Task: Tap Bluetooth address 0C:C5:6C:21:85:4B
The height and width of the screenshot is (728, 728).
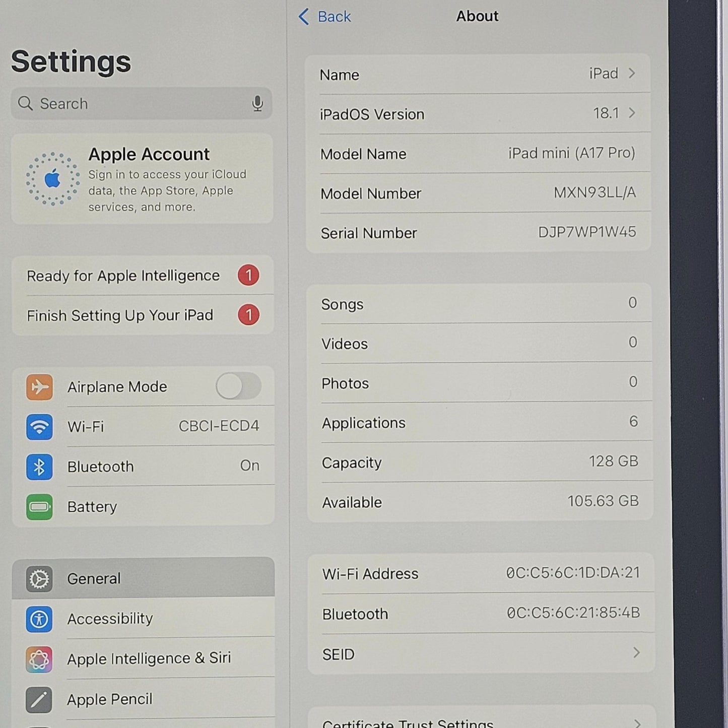Action: pyautogui.click(x=573, y=613)
